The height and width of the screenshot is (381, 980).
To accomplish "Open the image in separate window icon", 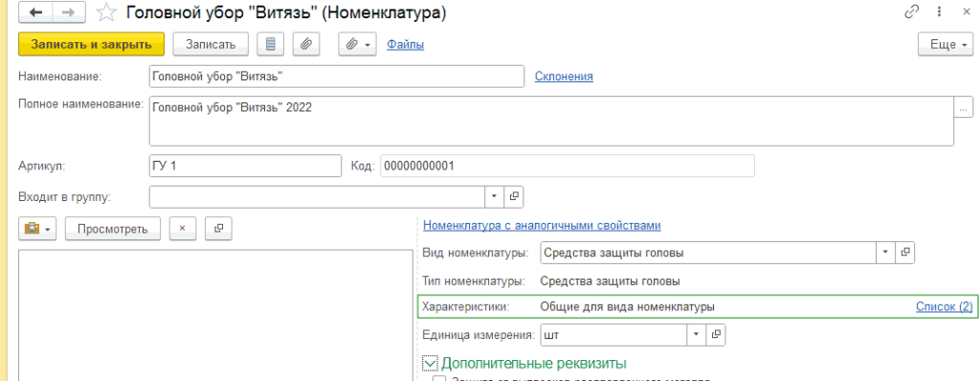I will click(219, 229).
